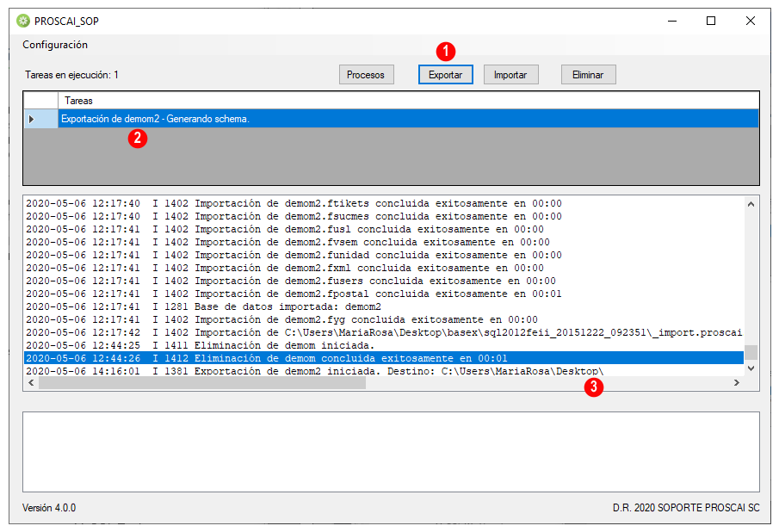Click the log scroll left arrow
779x532 pixels.
point(31,382)
